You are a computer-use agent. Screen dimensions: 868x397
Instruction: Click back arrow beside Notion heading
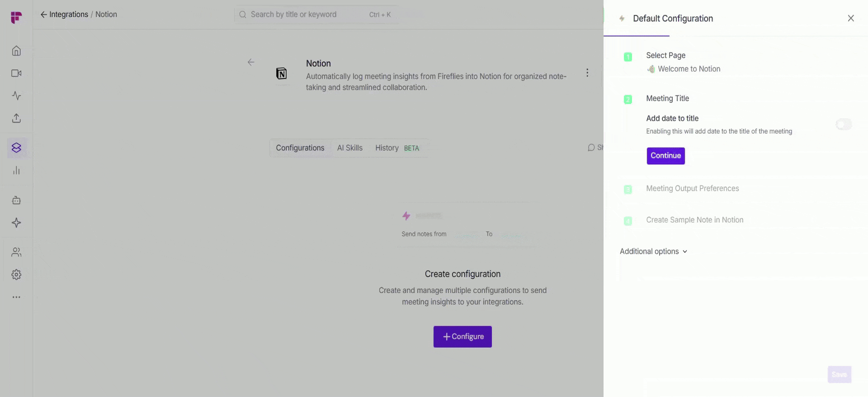251,62
